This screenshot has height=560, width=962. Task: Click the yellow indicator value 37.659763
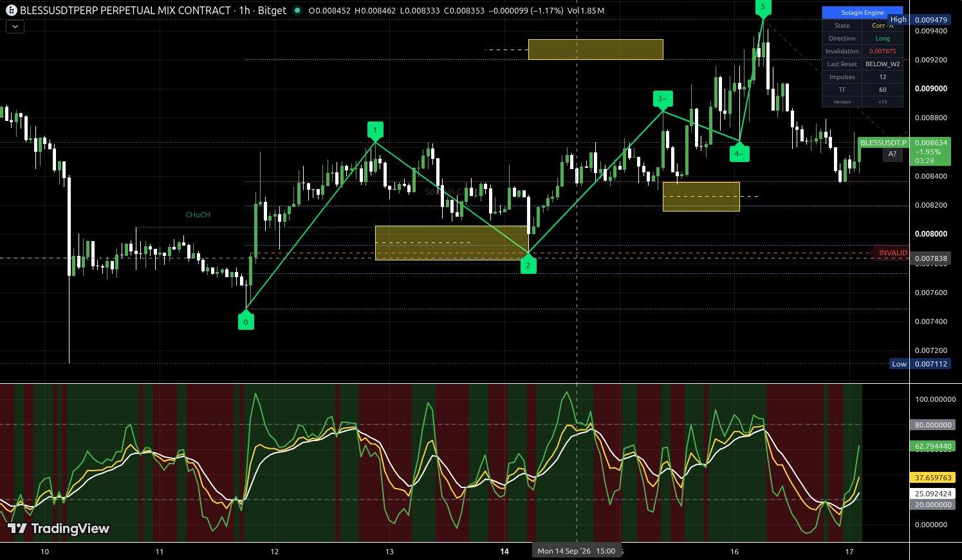[x=933, y=478]
